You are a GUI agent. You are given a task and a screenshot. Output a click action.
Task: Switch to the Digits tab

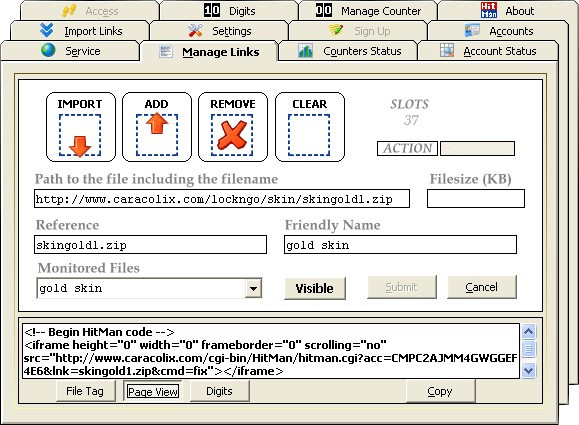tap(229, 11)
